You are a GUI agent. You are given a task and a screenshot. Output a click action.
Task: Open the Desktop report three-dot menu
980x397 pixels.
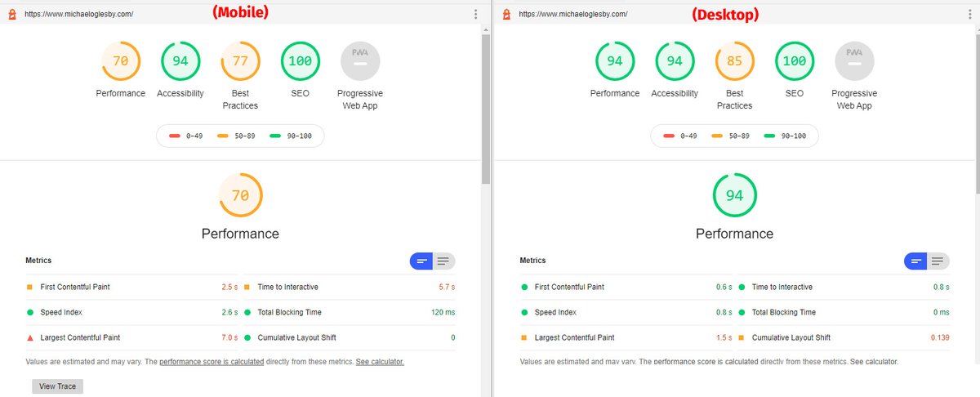tap(970, 14)
